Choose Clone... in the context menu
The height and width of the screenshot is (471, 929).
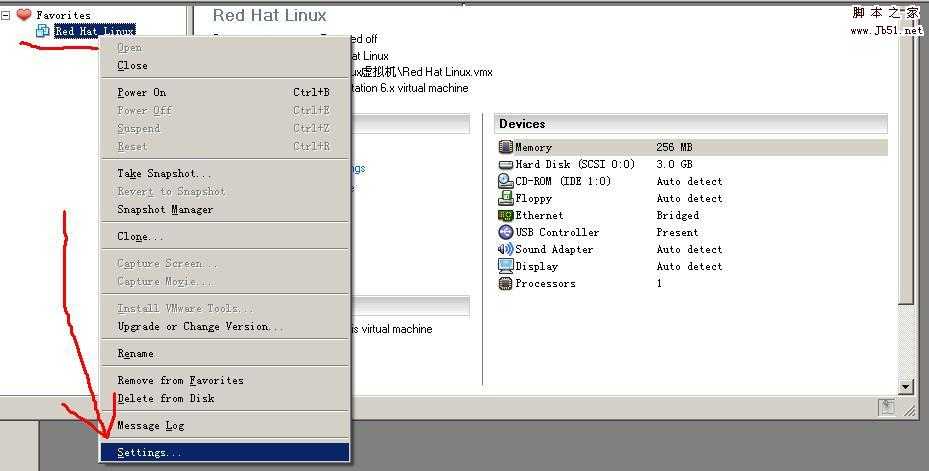(x=225, y=236)
